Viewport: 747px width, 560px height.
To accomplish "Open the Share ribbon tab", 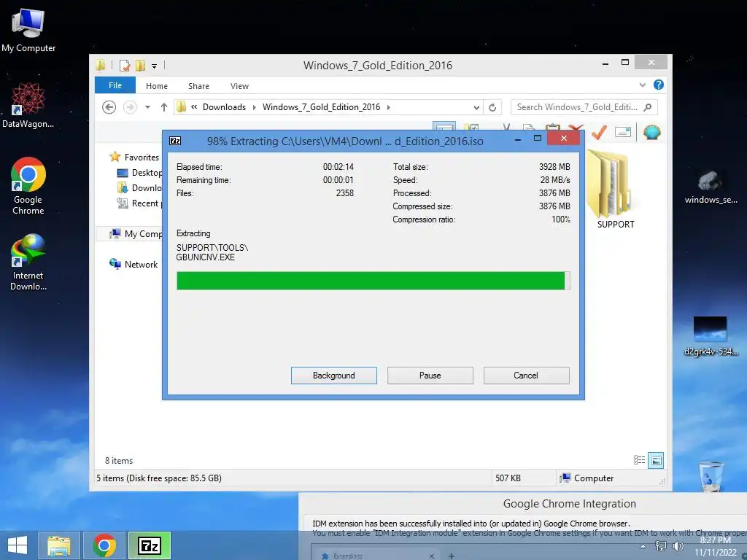I will point(198,86).
